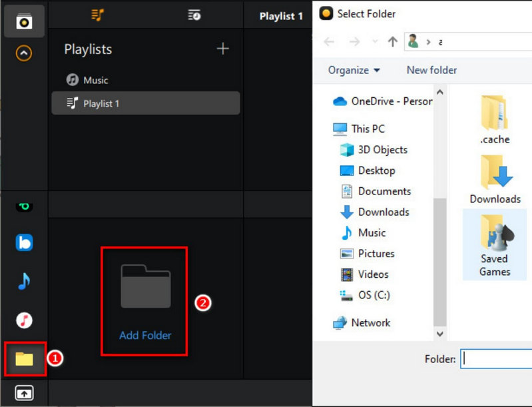Viewport: 532px width, 407px height.
Task: Select the Music playlist
Action: click(87, 80)
